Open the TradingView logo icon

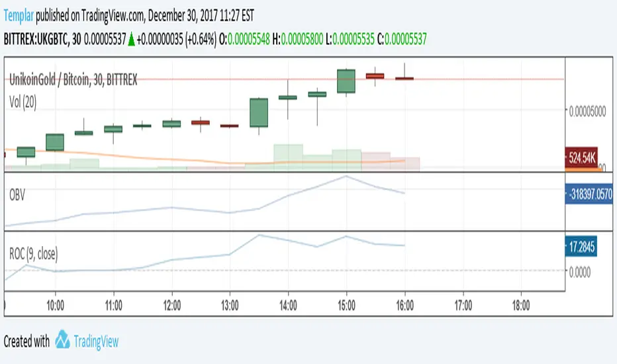click(62, 340)
